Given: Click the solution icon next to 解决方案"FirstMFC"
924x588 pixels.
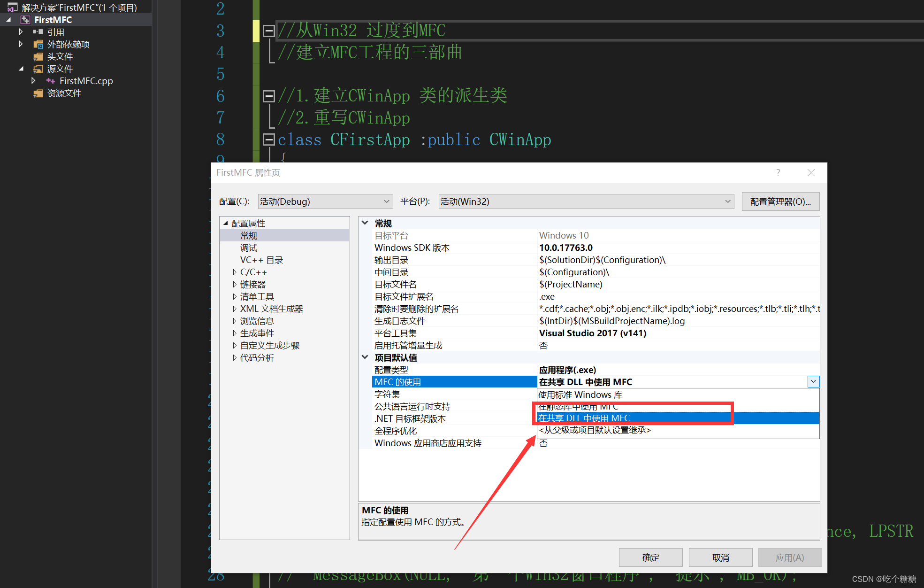Looking at the screenshot, I should 12,7.
